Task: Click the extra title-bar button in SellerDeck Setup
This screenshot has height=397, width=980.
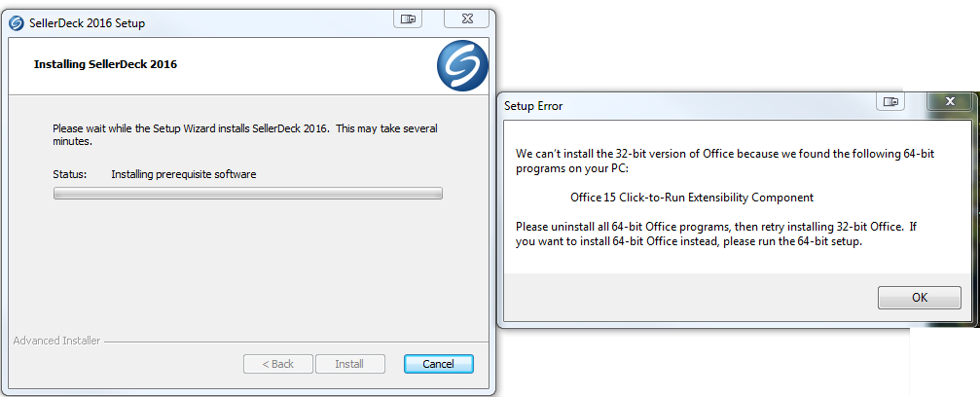Action: pyautogui.click(x=408, y=18)
